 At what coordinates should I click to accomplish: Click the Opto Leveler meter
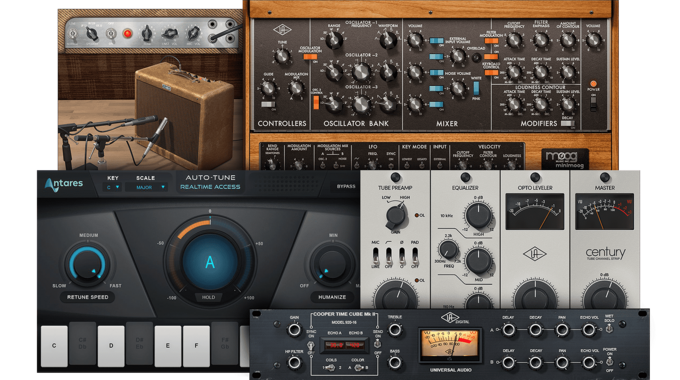pyautogui.click(x=535, y=212)
